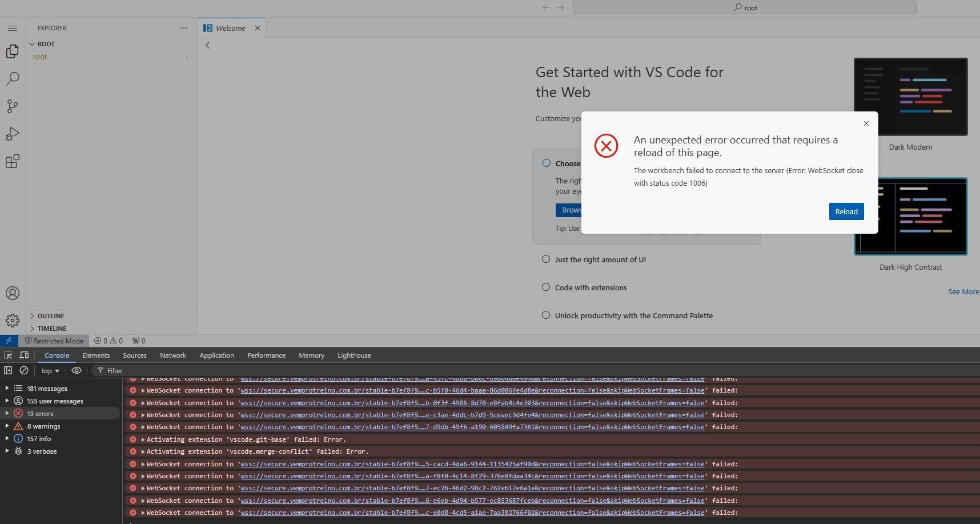Open WebSocket link ending in 605849fa7361
Screen dimensions: 980x524
click(x=472, y=427)
